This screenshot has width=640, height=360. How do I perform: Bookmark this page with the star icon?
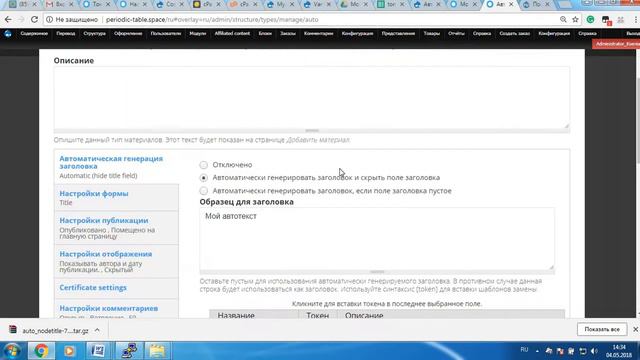pos(576,20)
